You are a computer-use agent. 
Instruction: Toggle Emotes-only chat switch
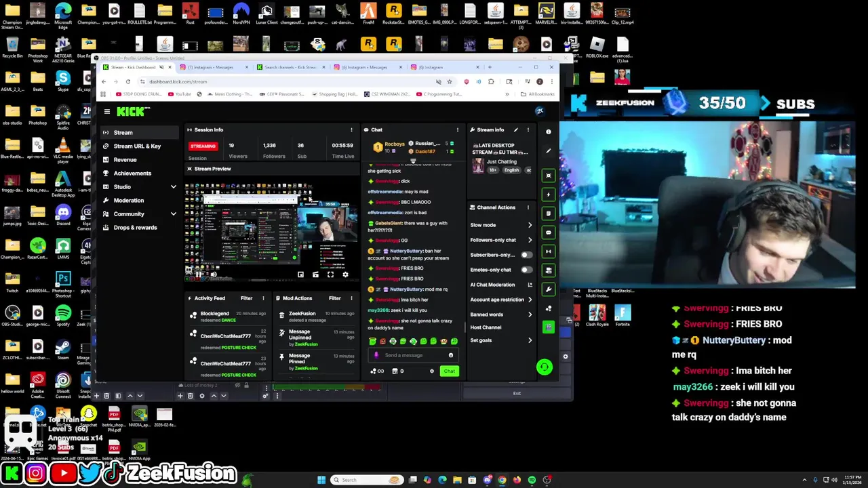click(526, 270)
